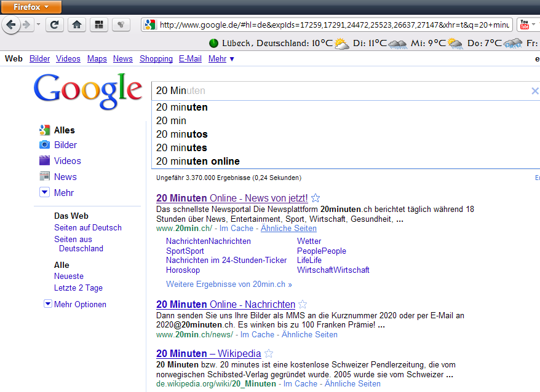Open Nachrichten im 24-Stunden-Ticker sitelink
Screen dimensions: 540x392
point(226,261)
